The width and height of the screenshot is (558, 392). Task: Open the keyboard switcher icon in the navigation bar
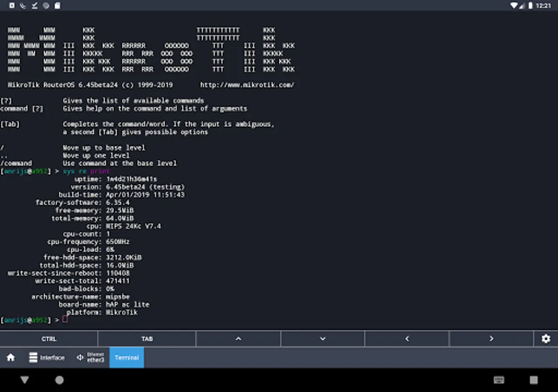[499, 380]
